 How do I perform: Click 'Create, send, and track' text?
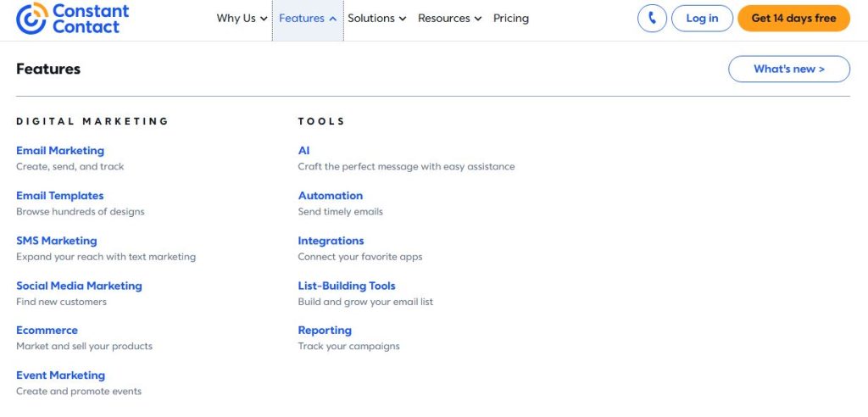click(x=70, y=167)
